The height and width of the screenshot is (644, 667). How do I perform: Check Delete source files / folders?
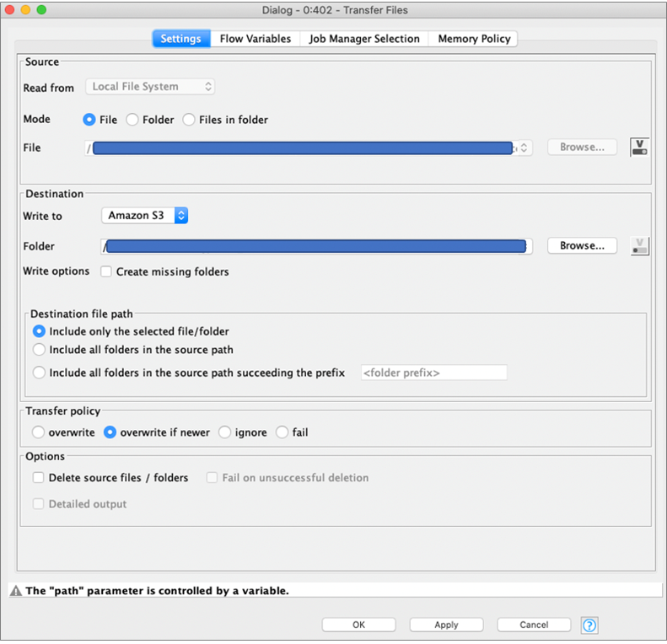38,478
